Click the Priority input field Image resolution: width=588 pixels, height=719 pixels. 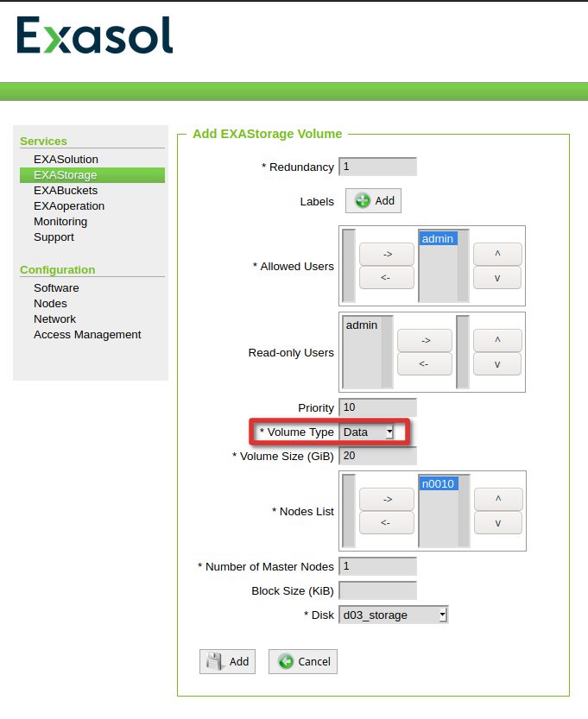tap(377, 407)
